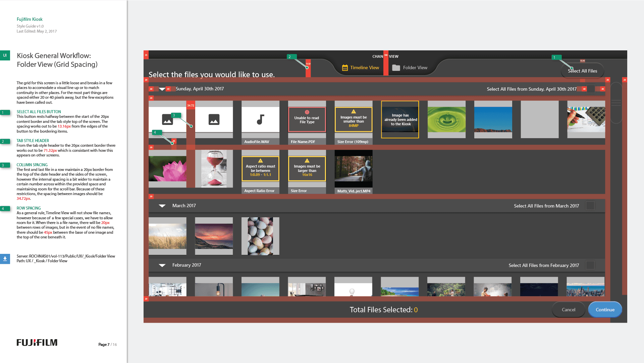The height and width of the screenshot is (363, 644).
Task: Click the download icon in left sidebar
Action: point(5,259)
